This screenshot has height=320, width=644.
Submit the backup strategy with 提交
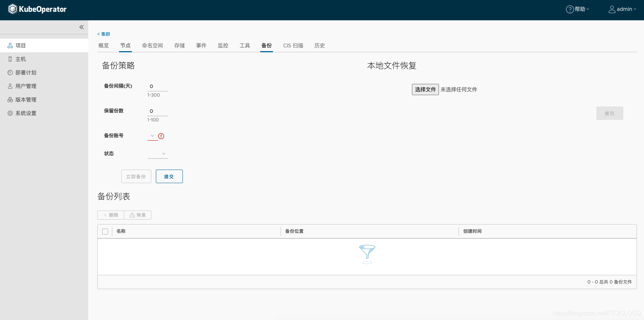[169, 176]
